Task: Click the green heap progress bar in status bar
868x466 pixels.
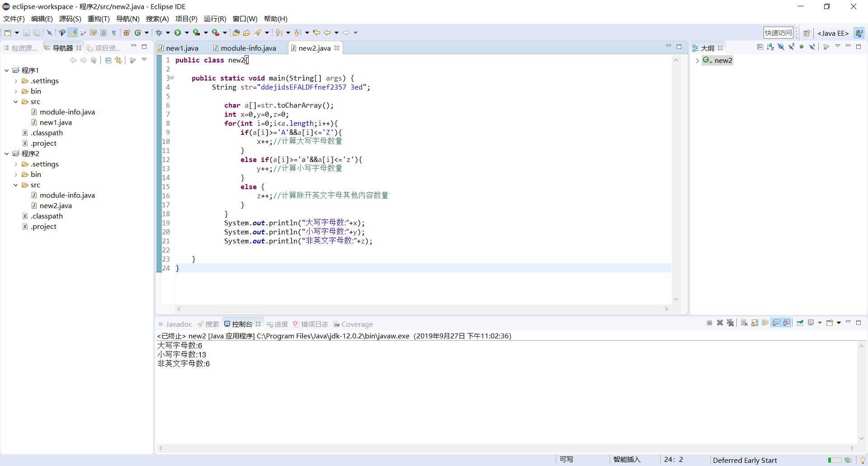Action: tap(835, 460)
